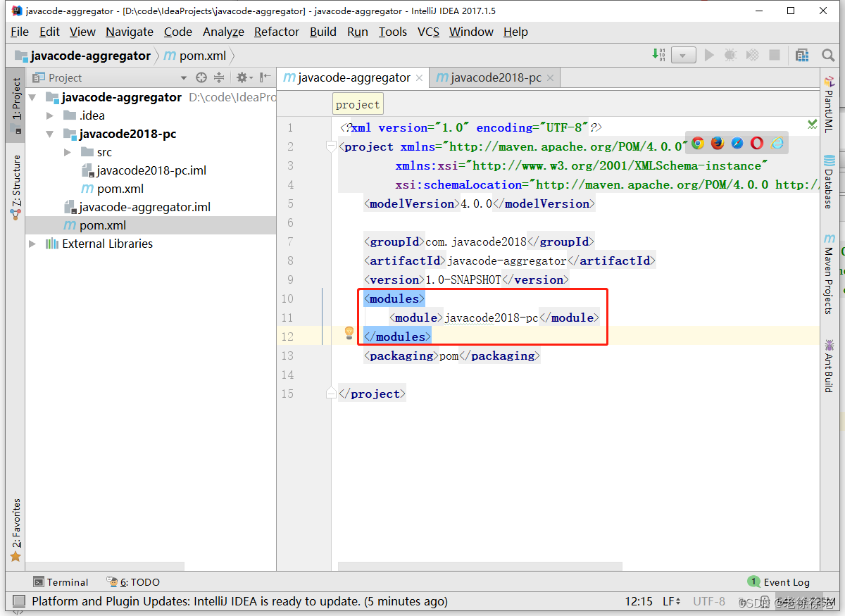Click the green inspection checkmark icon

point(813,125)
